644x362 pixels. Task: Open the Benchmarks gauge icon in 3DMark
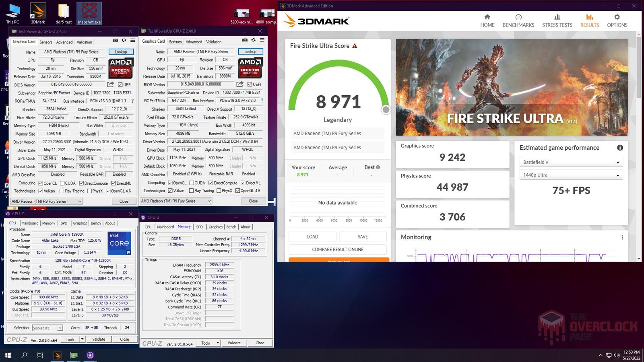pos(518,17)
